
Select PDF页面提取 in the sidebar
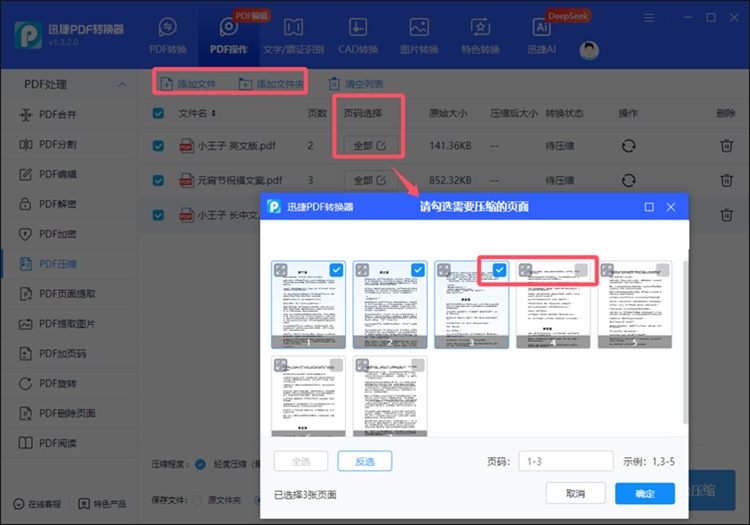(69, 294)
